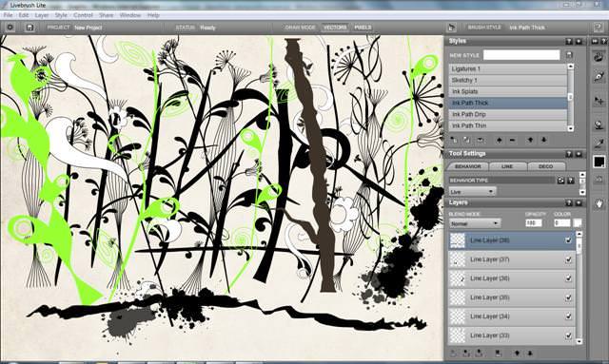Switch draw mode to Pixels
Screen dimensions: 609x364
pos(363,28)
